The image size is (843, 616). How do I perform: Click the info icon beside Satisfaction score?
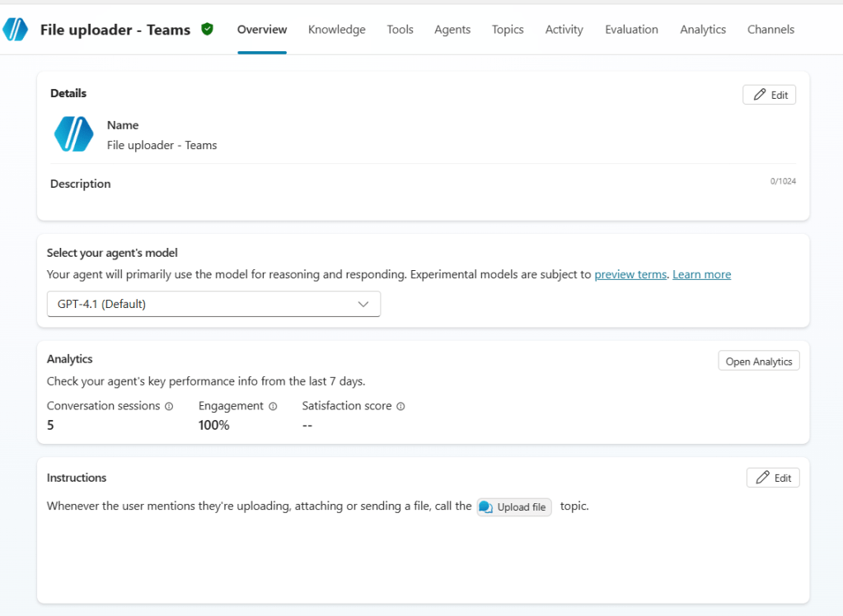click(400, 406)
